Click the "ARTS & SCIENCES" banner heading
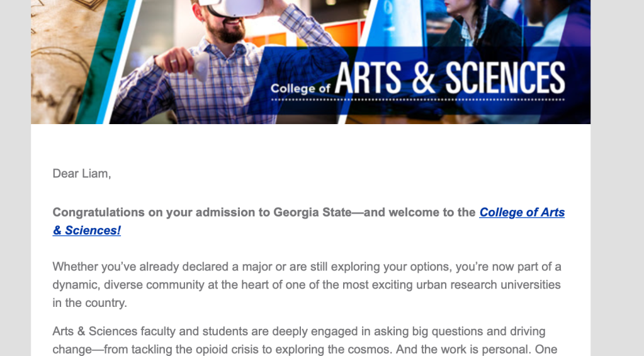The height and width of the screenshot is (356, 644). [x=449, y=79]
